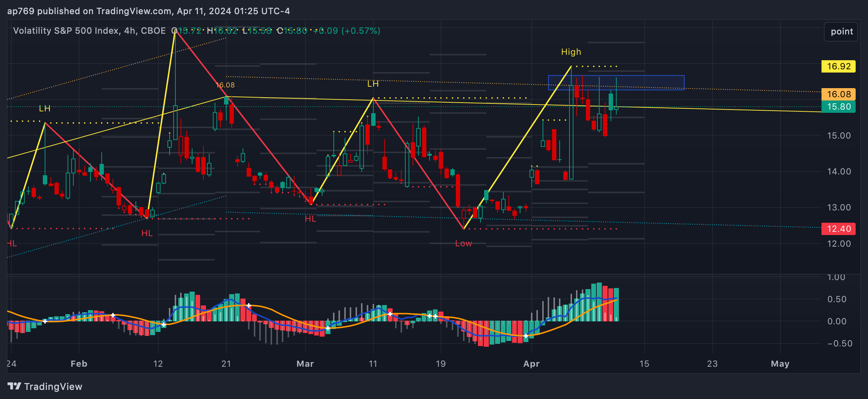This screenshot has width=868, height=399.
Task: Click the 15 date label on time axis
Action: click(644, 364)
